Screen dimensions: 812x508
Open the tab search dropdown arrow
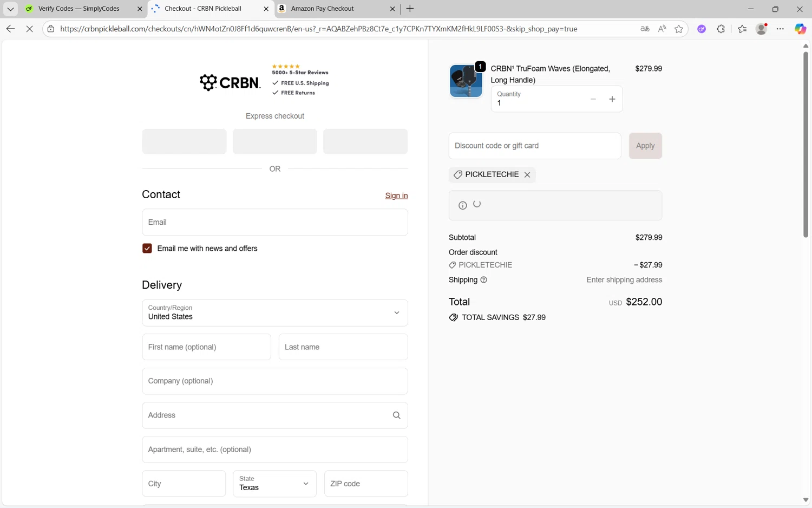[x=10, y=9]
